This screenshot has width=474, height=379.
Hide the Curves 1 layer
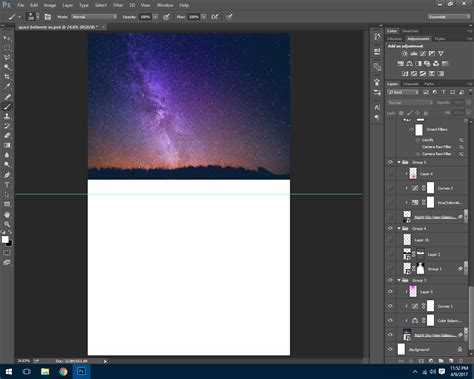pyautogui.click(x=390, y=306)
